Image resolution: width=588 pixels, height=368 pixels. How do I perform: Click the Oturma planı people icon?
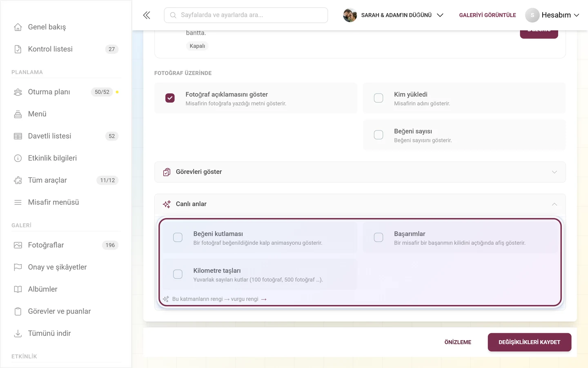click(18, 92)
